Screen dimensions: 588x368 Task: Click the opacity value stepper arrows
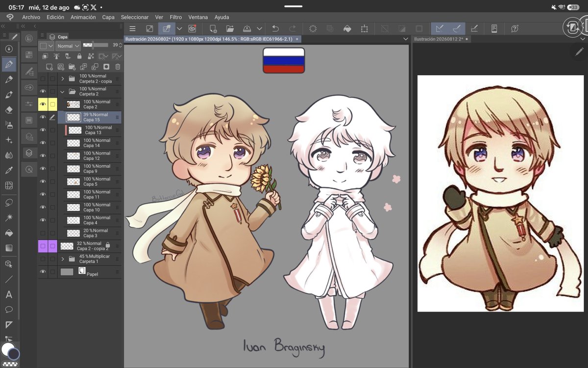(121, 45)
